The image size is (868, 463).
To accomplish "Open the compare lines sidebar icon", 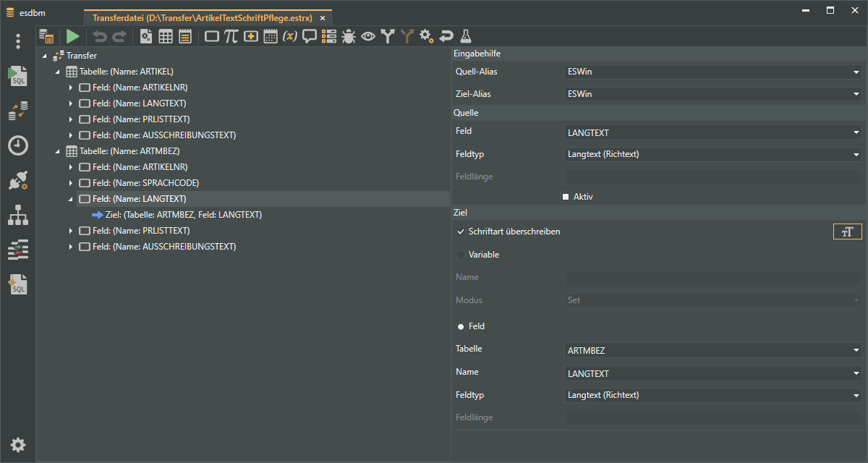I will pyautogui.click(x=18, y=250).
